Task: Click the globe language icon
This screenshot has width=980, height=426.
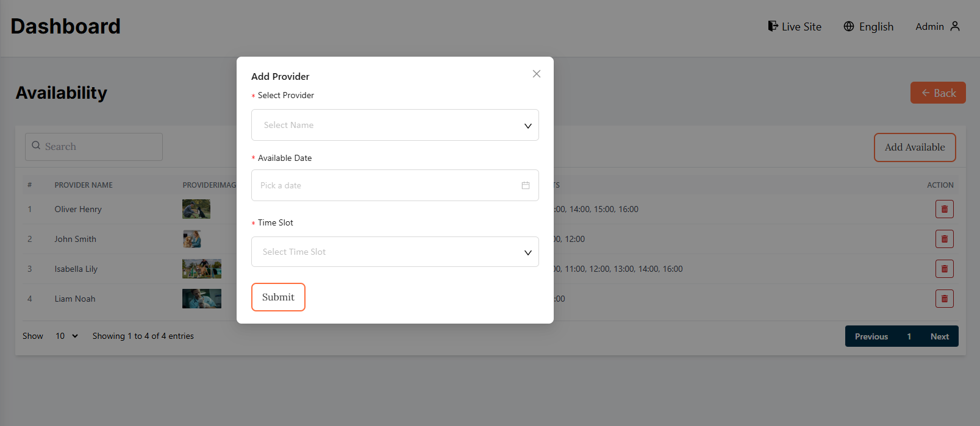Action: [x=849, y=26]
